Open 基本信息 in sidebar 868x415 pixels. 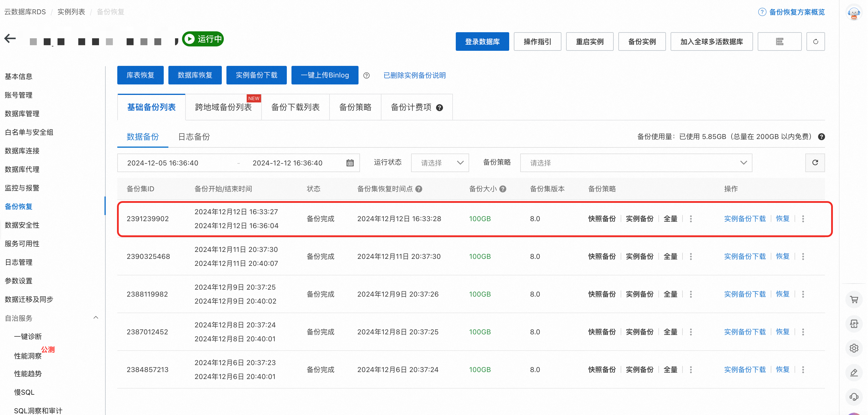[19, 76]
